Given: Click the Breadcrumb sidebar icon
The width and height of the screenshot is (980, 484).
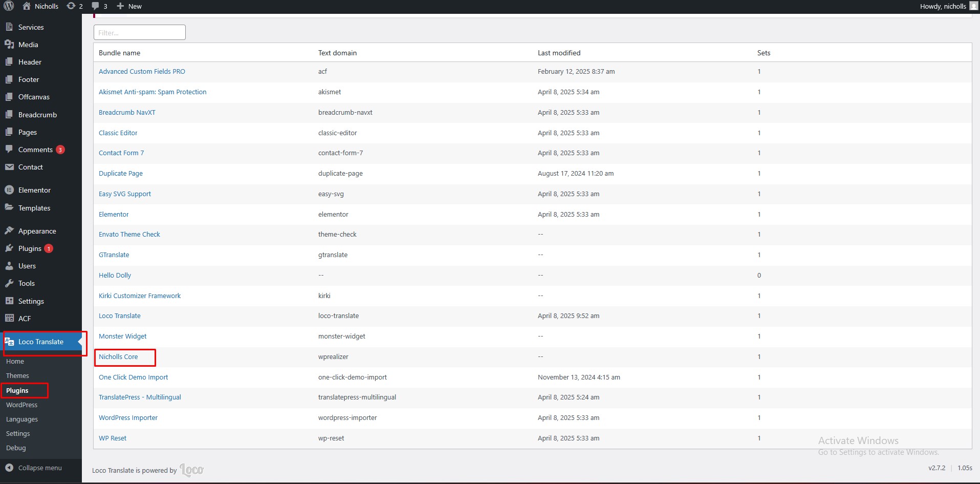Looking at the screenshot, I should pos(9,115).
